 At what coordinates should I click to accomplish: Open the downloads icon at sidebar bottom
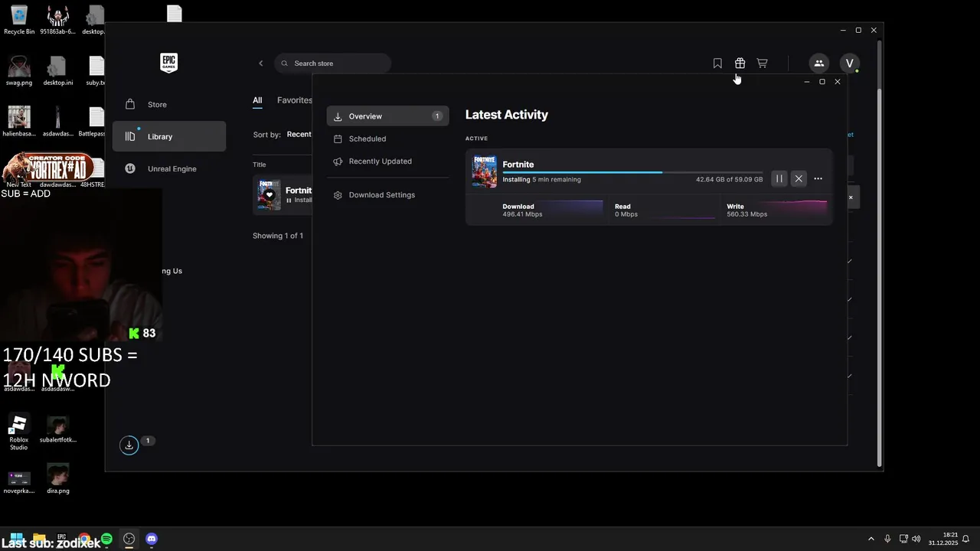coord(129,445)
